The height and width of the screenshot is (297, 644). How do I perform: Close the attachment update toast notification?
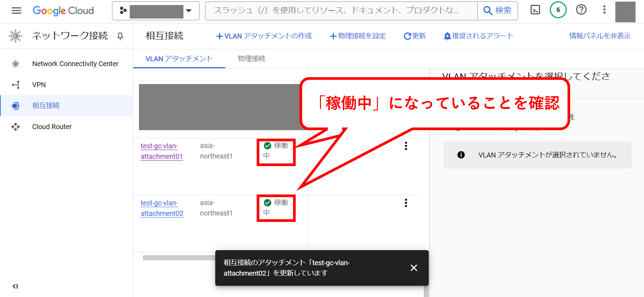(x=414, y=268)
